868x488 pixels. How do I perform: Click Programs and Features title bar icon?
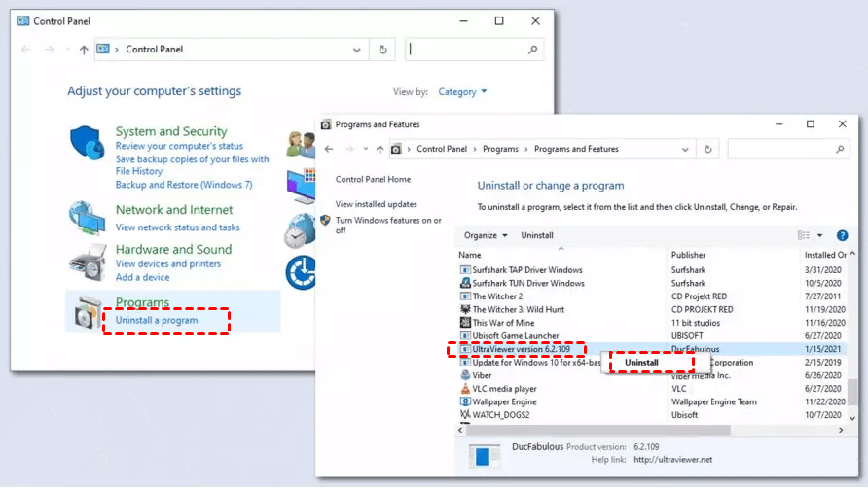(326, 124)
